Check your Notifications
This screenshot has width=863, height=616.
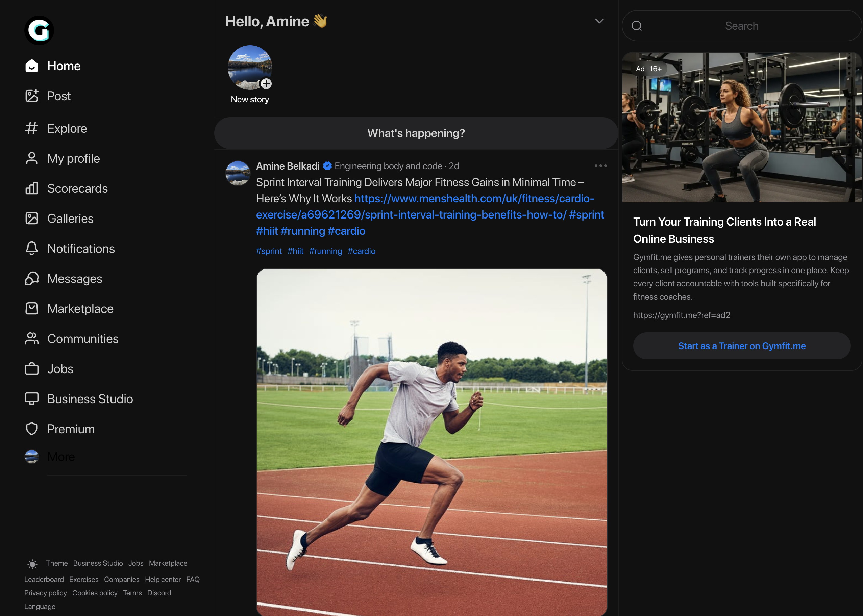click(81, 249)
